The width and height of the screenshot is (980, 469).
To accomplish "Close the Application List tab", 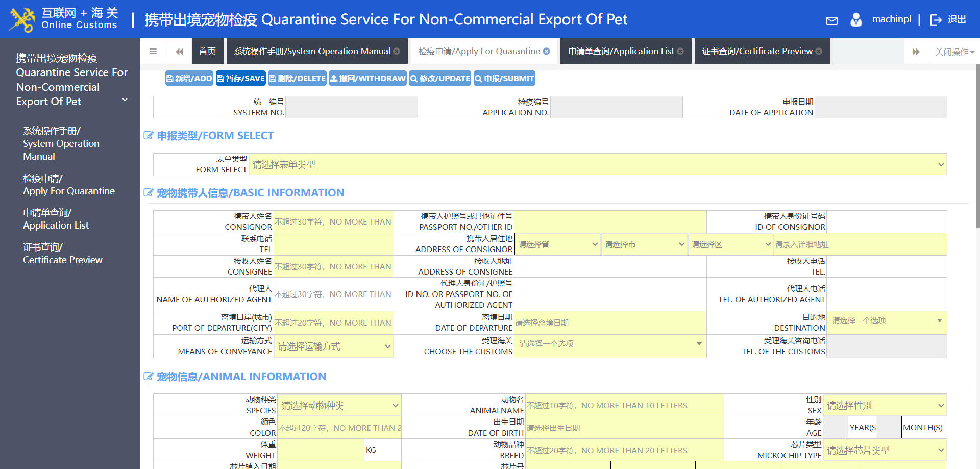I will click(x=680, y=51).
